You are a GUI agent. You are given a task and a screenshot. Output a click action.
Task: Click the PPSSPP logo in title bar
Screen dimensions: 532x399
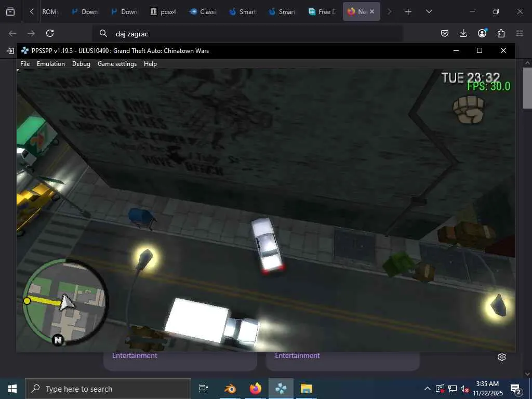[x=25, y=50]
